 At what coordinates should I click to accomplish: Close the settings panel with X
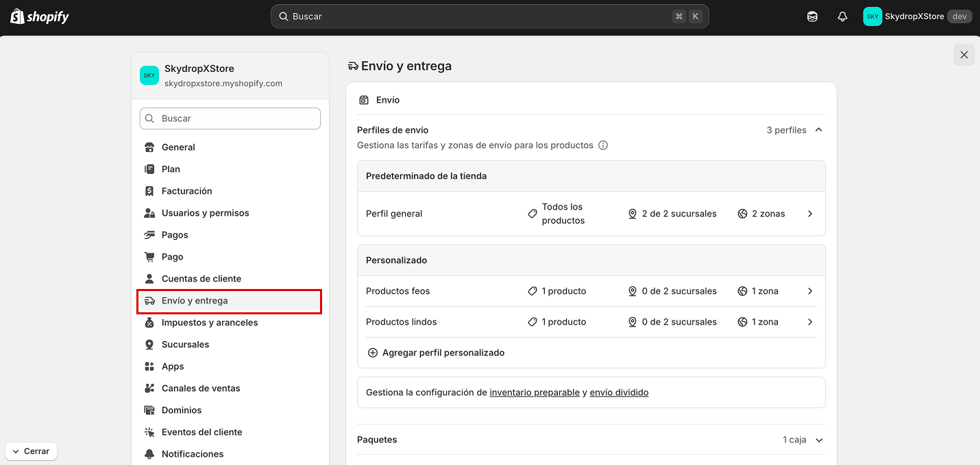click(964, 55)
